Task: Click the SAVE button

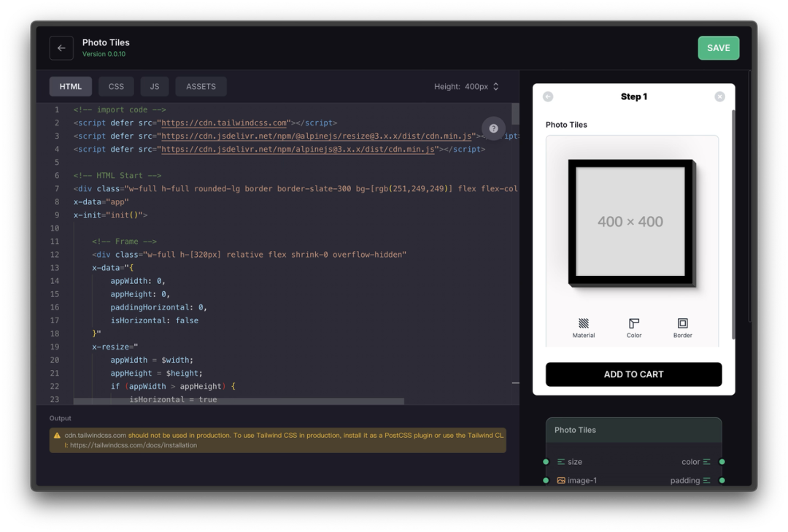Action: (718, 47)
